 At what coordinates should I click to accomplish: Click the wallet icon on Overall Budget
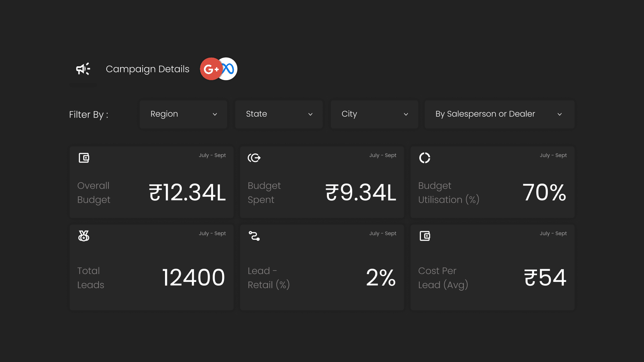pyautogui.click(x=84, y=158)
